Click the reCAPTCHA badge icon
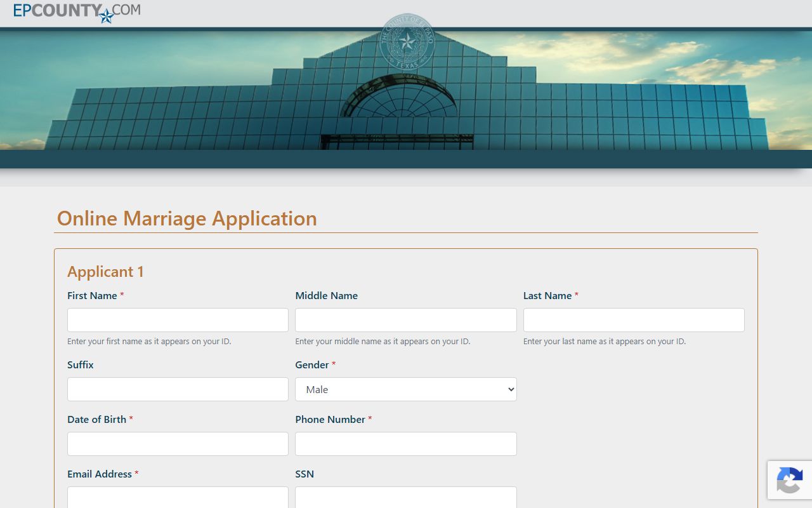Viewport: 812px width, 508px height. click(790, 480)
